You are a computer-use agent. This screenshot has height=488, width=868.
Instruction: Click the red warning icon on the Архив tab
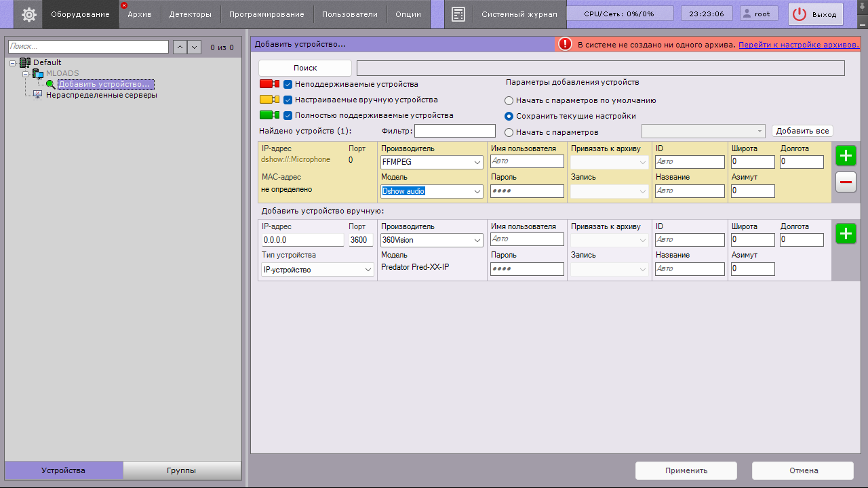[x=124, y=5]
